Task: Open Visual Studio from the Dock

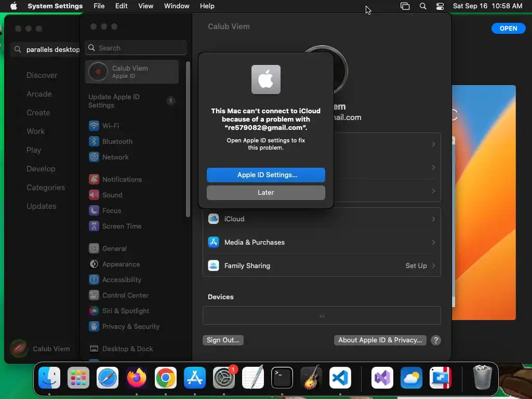Action: (x=382, y=378)
